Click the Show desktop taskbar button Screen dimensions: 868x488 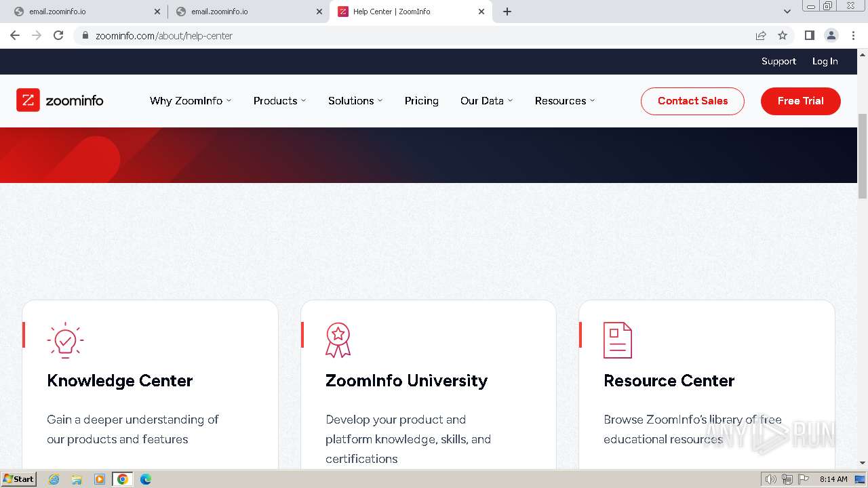861,479
